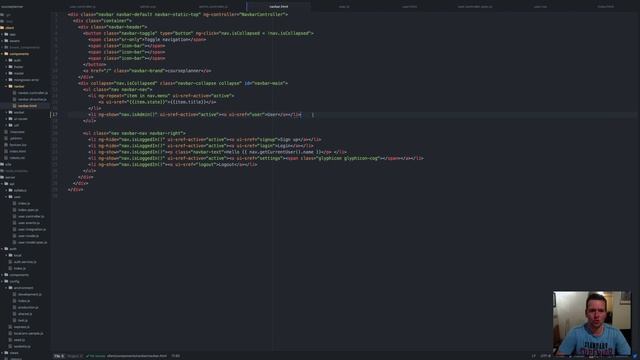This screenshot has height=360, width=640.
Task: Open express.js in server config
Action: [x=21, y=327]
